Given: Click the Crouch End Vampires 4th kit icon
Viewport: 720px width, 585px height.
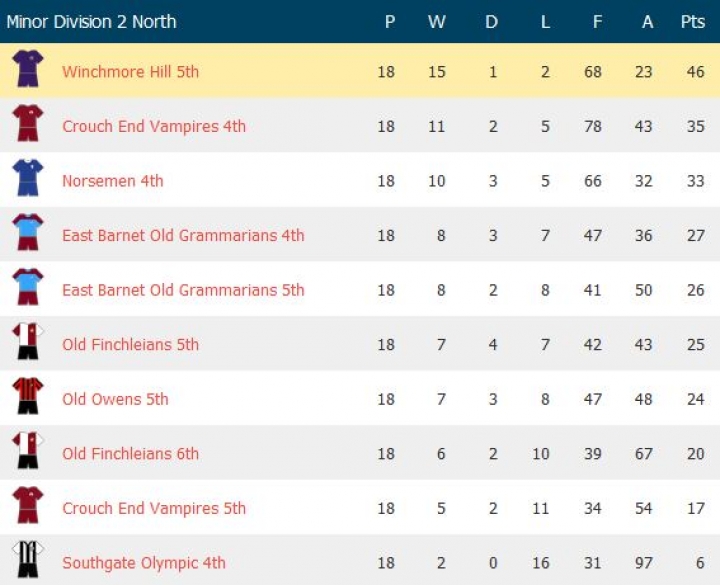Looking at the screenshot, I should [27, 124].
